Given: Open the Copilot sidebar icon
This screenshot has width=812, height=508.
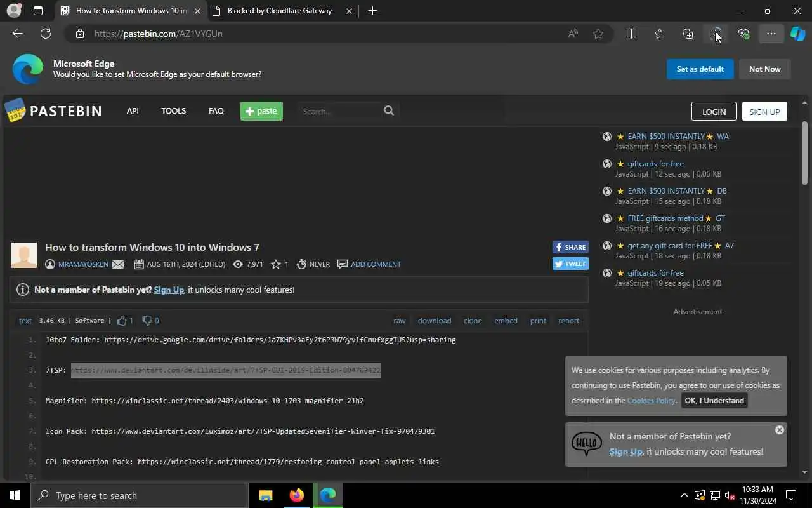Looking at the screenshot, I should click(797, 34).
